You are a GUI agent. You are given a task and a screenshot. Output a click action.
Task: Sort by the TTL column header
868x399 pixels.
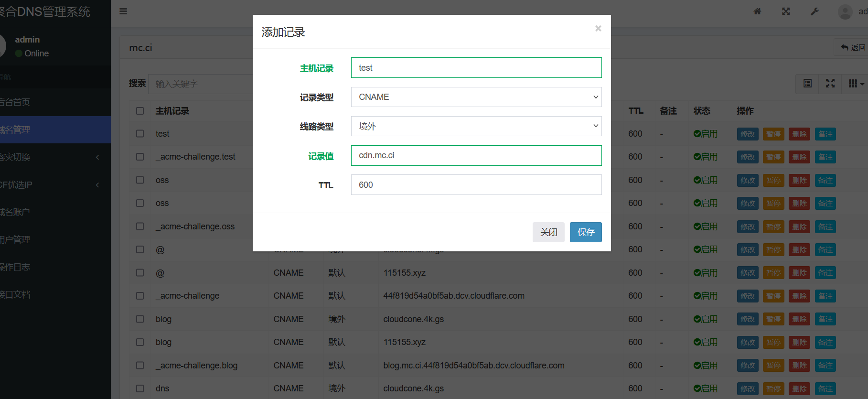636,111
